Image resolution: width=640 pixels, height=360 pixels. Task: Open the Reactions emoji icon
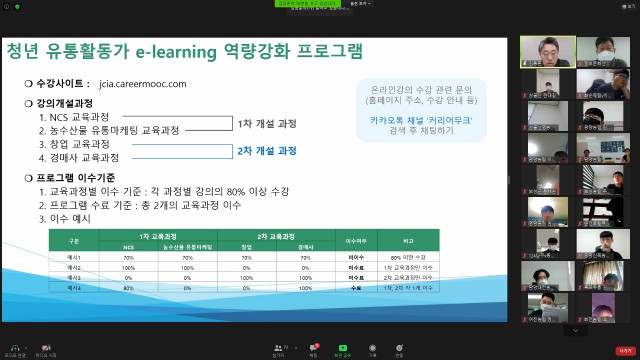pyautogui.click(x=399, y=348)
